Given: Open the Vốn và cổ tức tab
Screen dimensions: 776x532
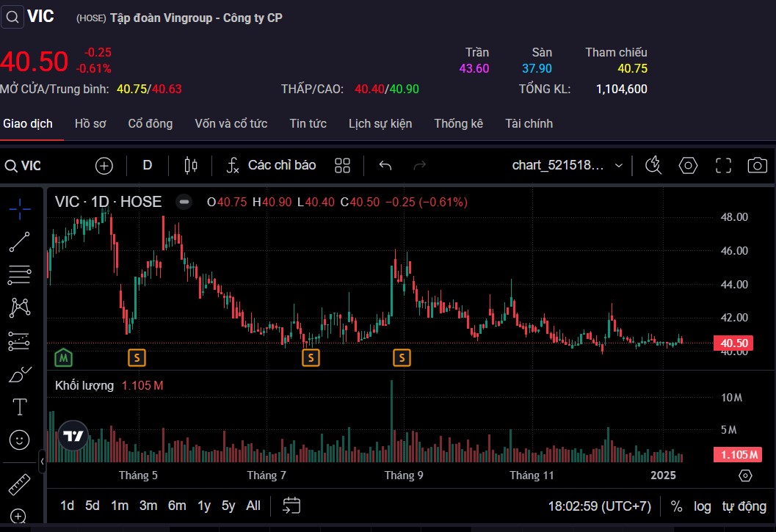Looking at the screenshot, I should click(x=231, y=124).
